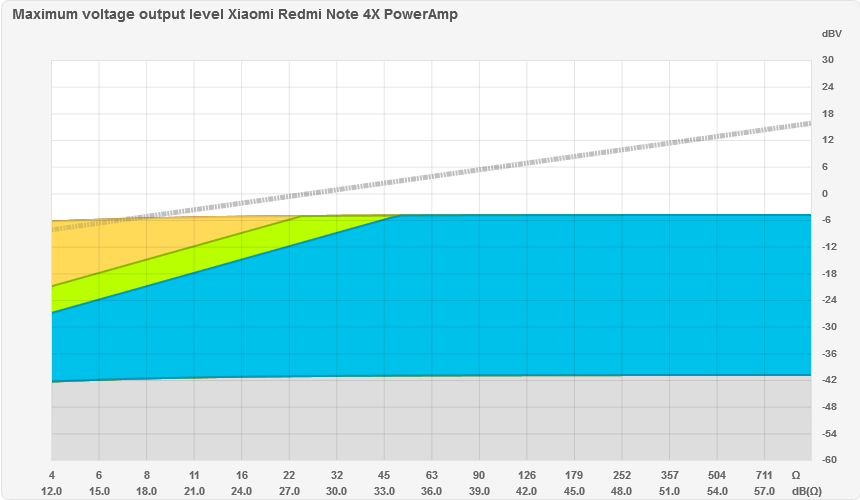Select the 179 ohm horizontal axis label
The width and height of the screenshot is (860, 500).
click(574, 475)
